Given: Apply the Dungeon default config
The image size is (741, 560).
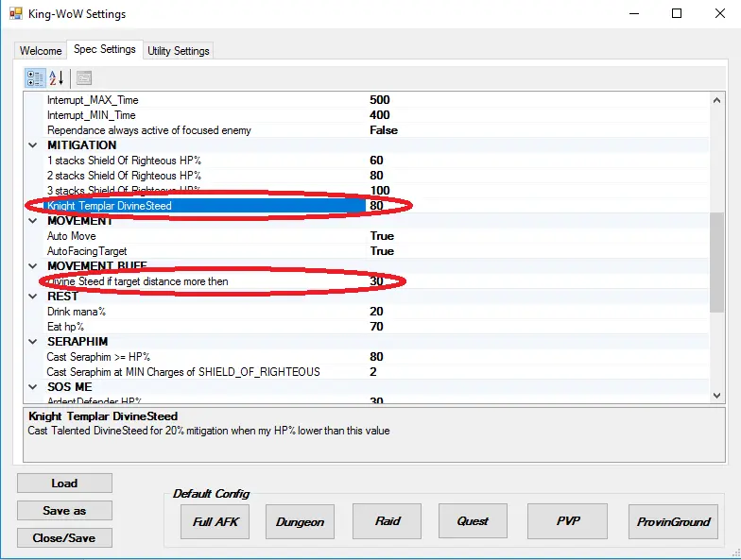Looking at the screenshot, I should click(x=301, y=521).
